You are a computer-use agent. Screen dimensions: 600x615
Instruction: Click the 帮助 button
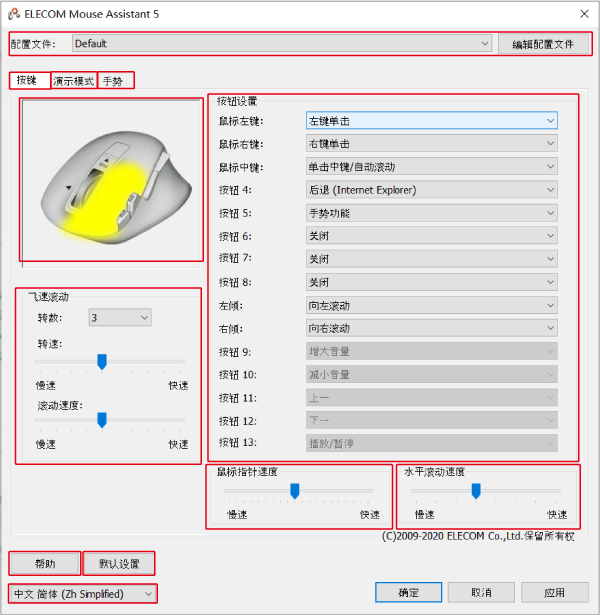click(45, 564)
